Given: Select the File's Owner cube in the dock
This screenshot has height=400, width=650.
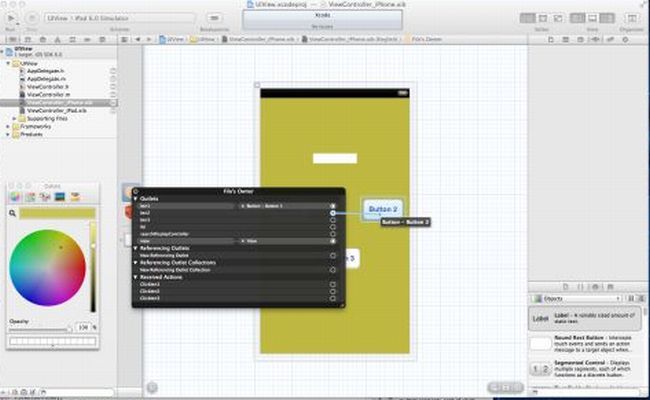Looking at the screenshot, I should (x=129, y=192).
